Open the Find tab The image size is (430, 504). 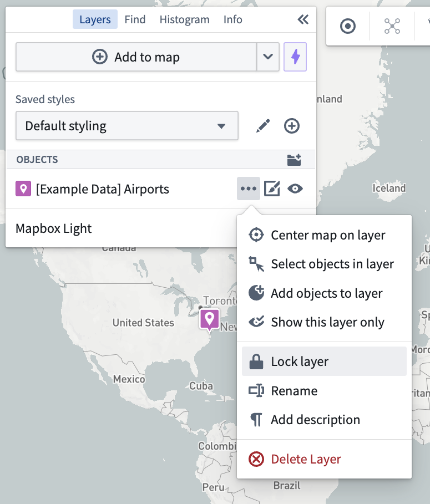[x=135, y=19]
